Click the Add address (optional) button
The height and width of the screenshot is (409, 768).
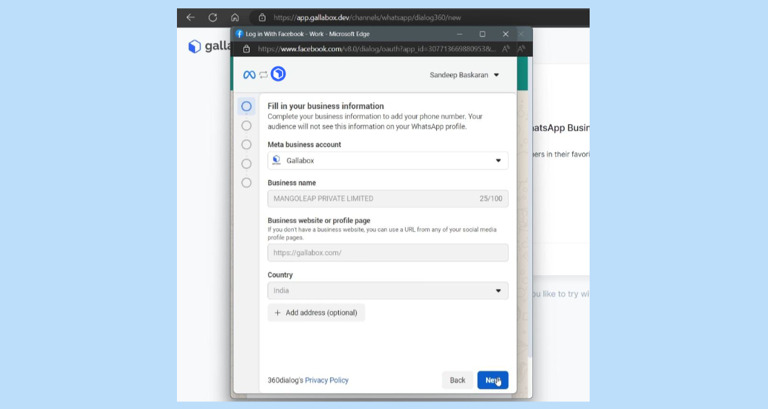point(316,313)
